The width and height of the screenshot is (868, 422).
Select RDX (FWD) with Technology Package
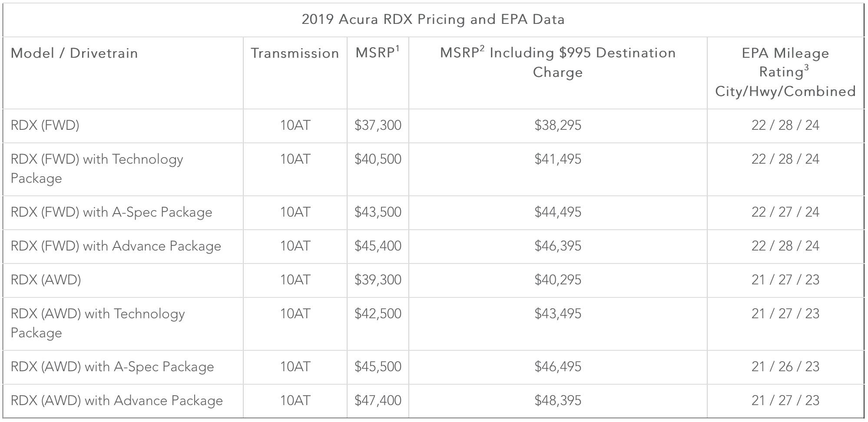pyautogui.click(x=97, y=169)
